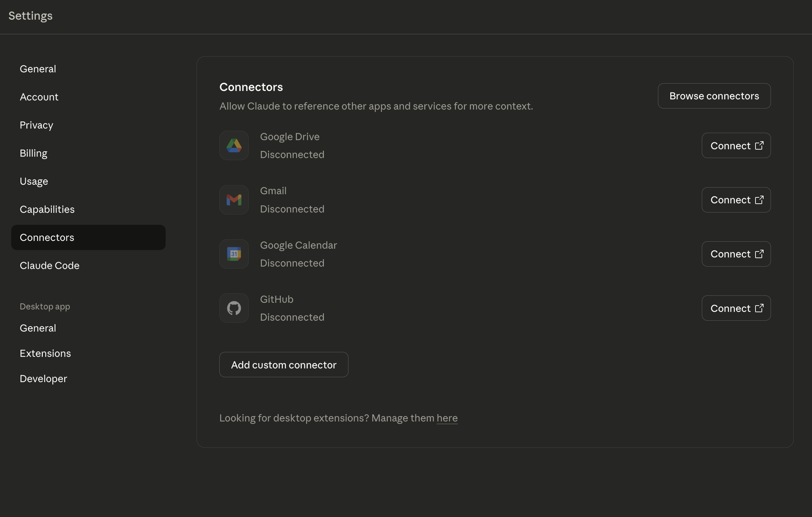Connect the Google Calendar connector

tap(736, 254)
